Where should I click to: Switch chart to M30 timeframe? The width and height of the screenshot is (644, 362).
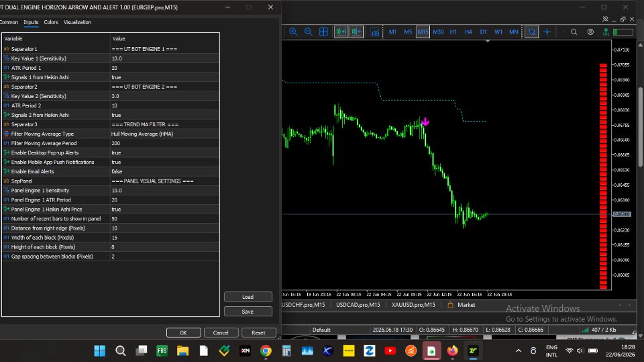pos(438,32)
